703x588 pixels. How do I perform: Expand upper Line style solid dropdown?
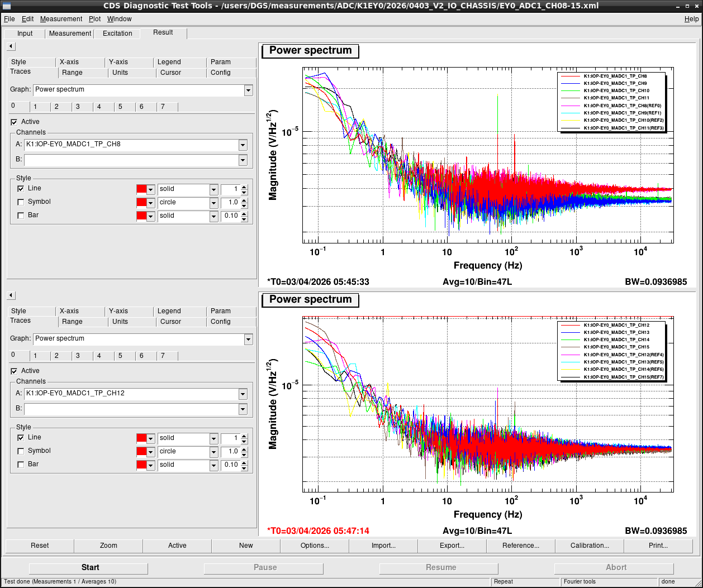[213, 189]
